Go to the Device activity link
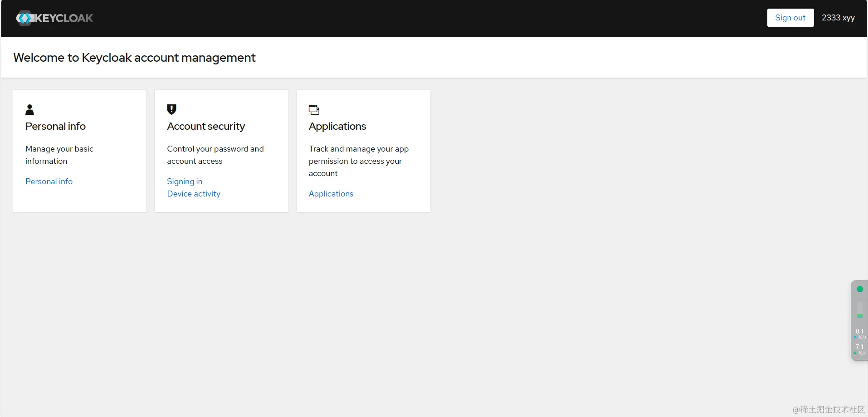 pos(194,194)
